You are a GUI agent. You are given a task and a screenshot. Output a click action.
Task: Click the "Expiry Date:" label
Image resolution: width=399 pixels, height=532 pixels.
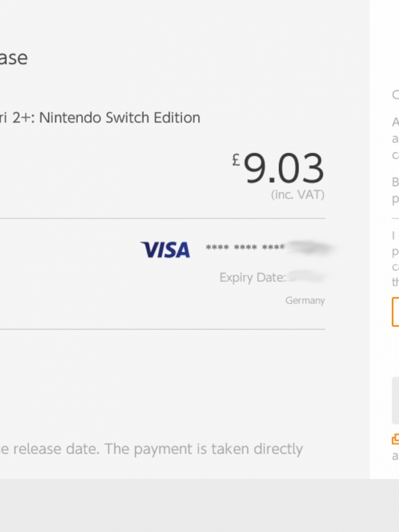(x=252, y=278)
